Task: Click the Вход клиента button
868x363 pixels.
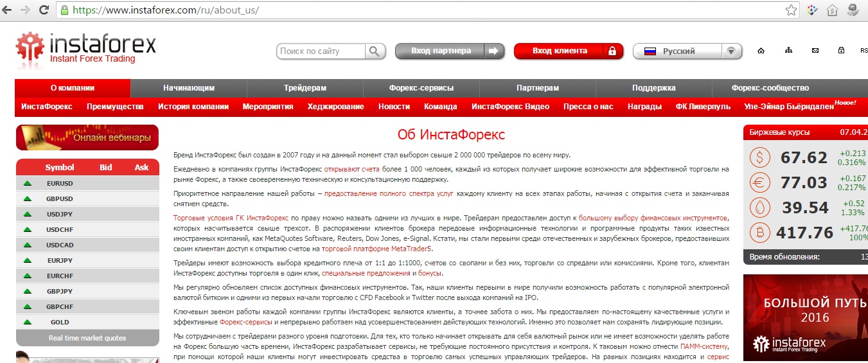Action: (x=569, y=51)
